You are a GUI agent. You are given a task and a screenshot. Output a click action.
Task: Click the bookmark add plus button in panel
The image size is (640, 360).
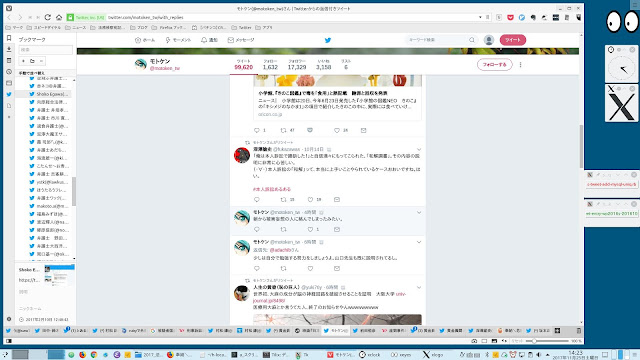[23, 61]
